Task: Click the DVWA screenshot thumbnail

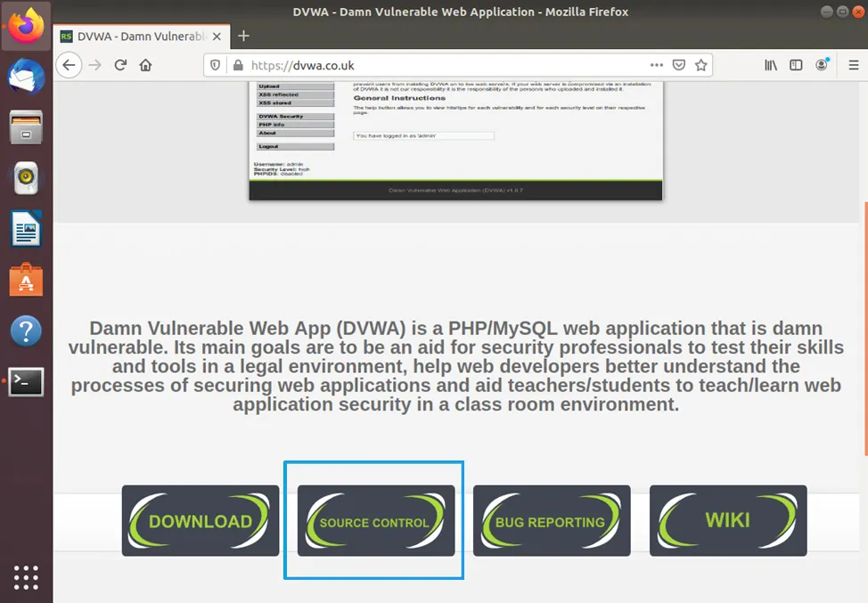Action: (455, 141)
